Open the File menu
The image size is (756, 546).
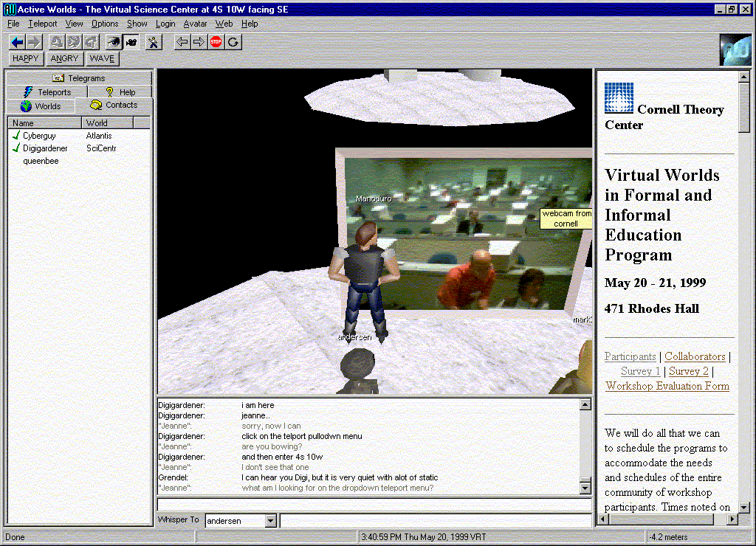(x=13, y=24)
